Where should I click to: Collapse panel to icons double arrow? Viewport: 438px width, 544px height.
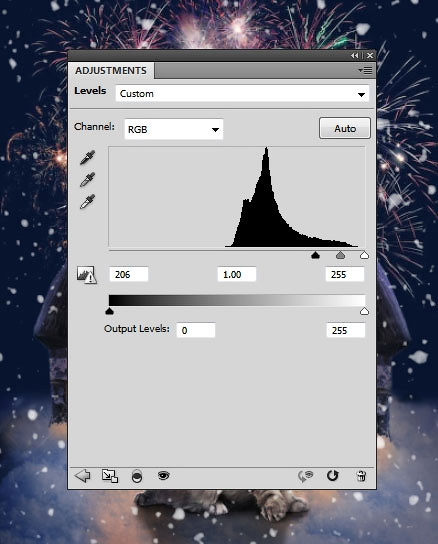(x=354, y=56)
